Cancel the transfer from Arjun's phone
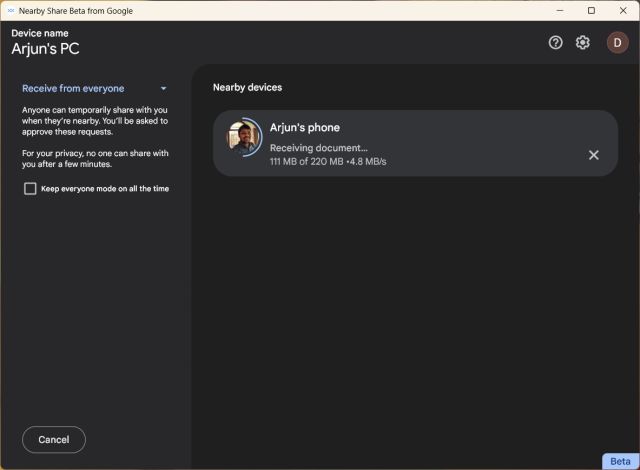Image resolution: width=640 pixels, height=470 pixels. click(593, 155)
